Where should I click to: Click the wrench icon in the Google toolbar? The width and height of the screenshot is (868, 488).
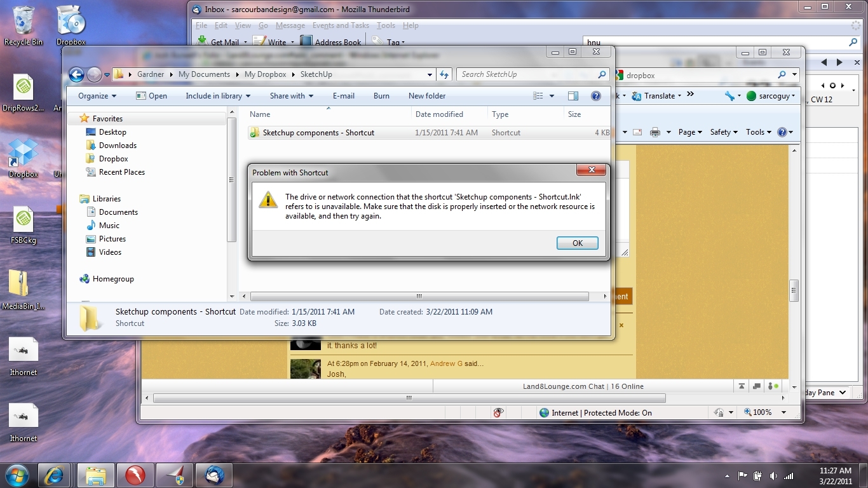pos(729,96)
